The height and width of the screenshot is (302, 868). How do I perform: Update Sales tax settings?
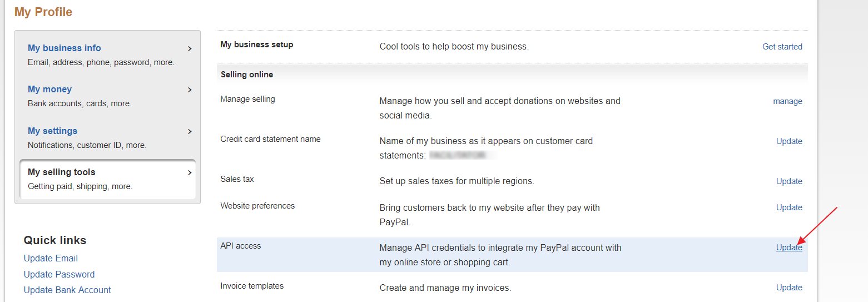point(789,181)
